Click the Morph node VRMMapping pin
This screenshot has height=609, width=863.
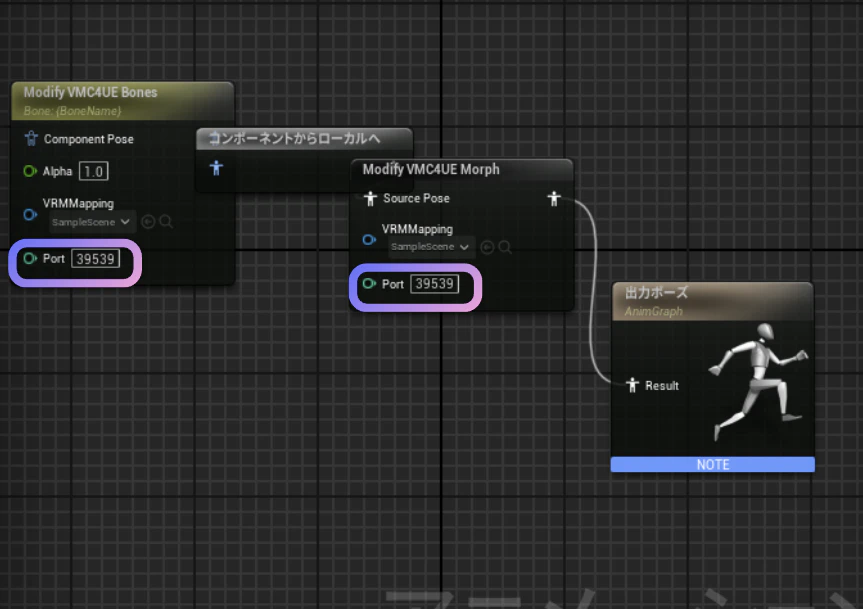point(369,239)
